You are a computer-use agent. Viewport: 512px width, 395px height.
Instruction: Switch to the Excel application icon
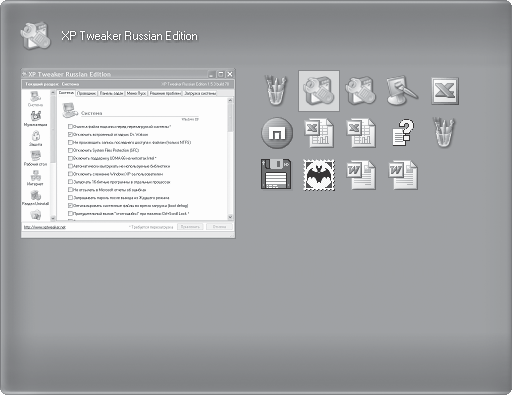445,91
